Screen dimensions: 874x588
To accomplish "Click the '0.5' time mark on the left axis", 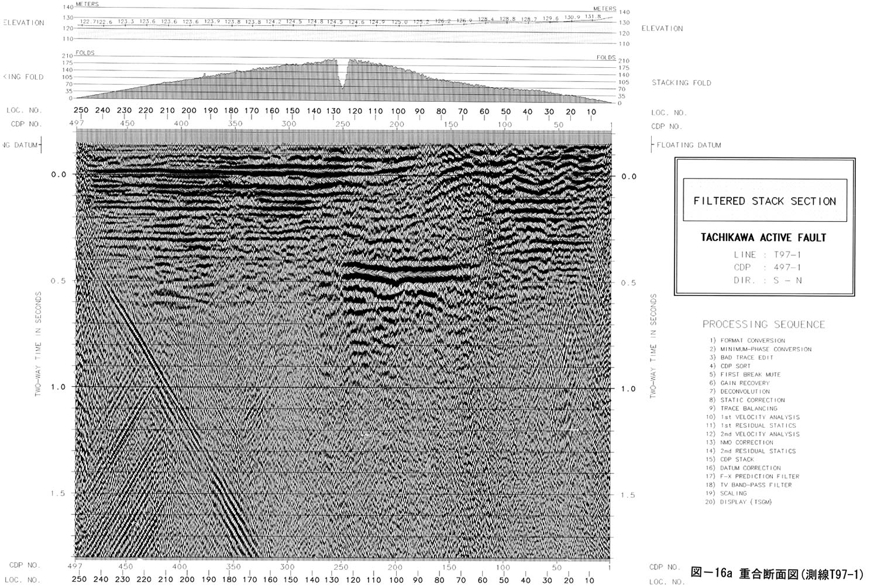I will pyautogui.click(x=59, y=281).
